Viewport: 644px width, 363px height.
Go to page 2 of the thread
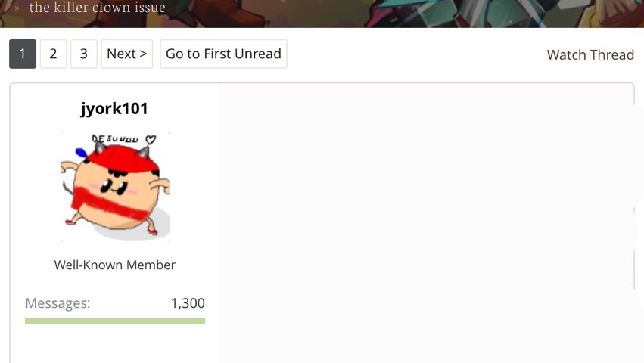53,54
